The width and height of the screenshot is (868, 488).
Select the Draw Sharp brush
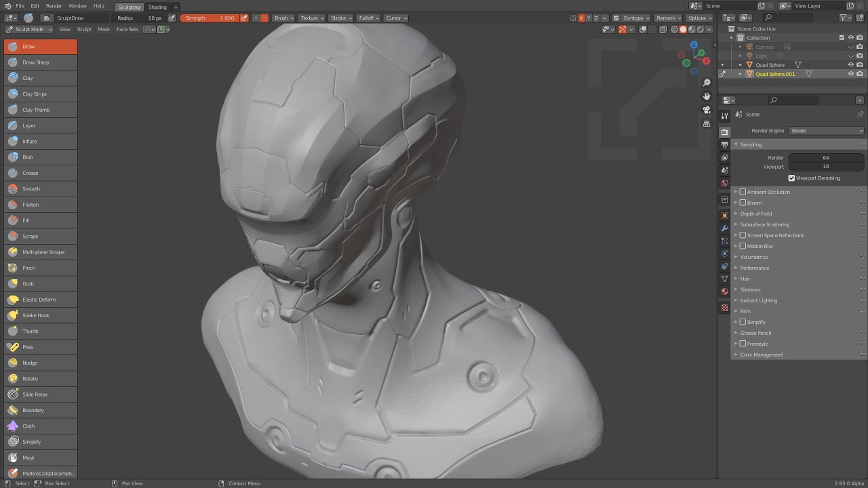point(40,62)
